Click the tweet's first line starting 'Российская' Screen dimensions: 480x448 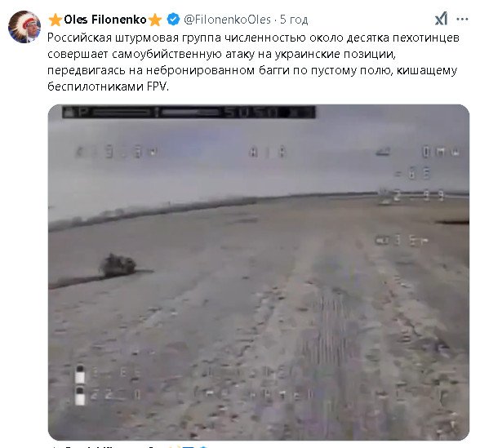coord(253,38)
